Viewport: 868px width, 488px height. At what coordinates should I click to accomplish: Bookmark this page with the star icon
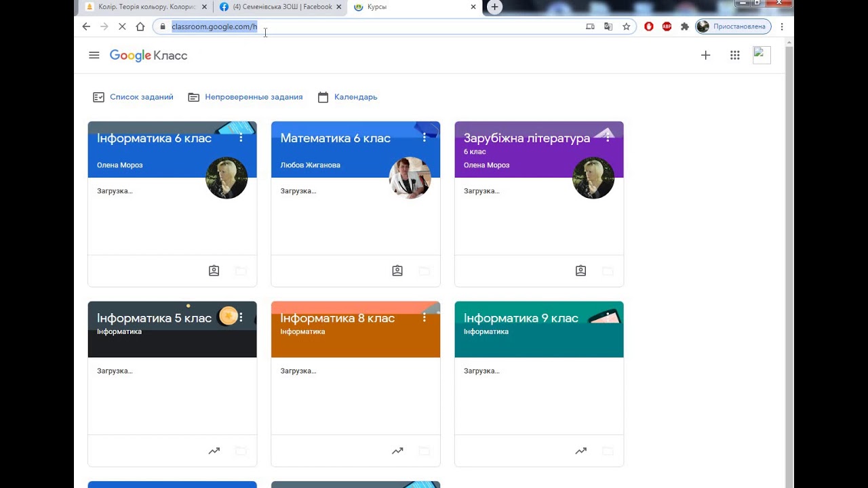[626, 26]
